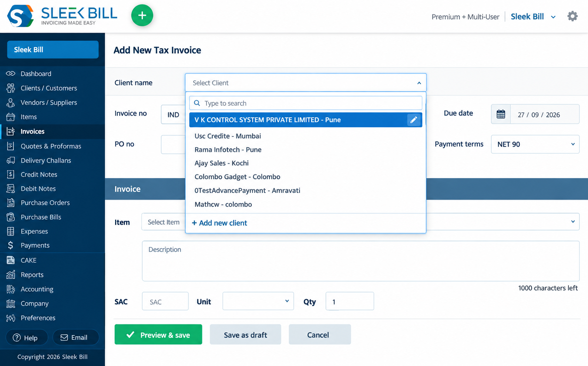Image resolution: width=588 pixels, height=366 pixels.
Task: Open the Payment terms NET 90 dropdown
Action: pyautogui.click(x=535, y=144)
